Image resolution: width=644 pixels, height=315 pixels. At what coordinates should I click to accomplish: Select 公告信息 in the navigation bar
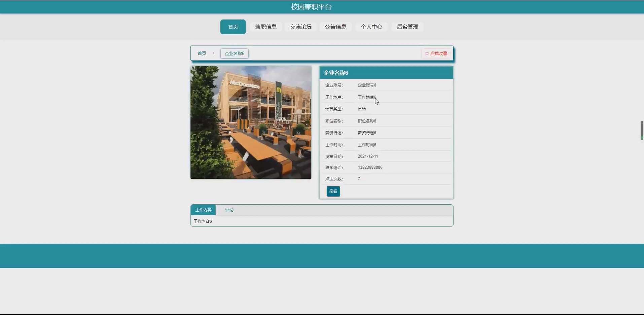[335, 27]
